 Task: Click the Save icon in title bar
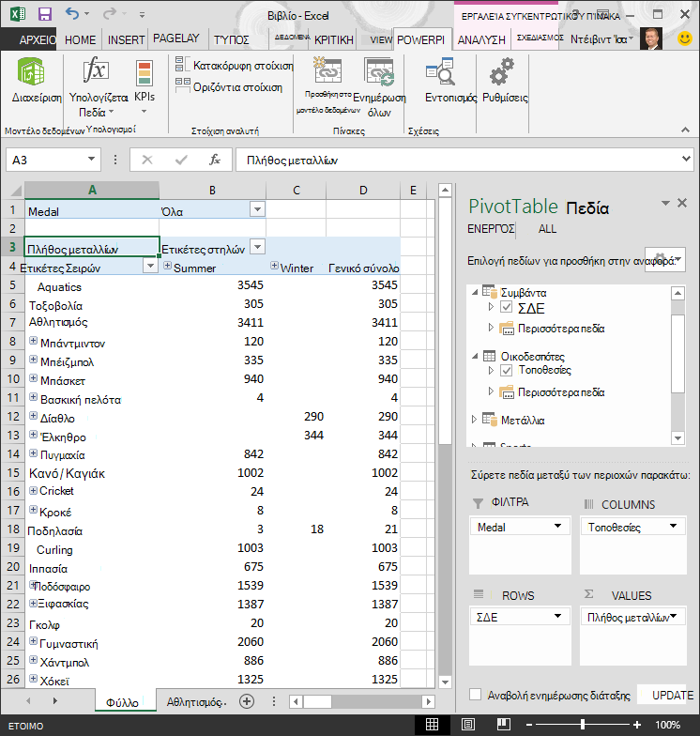click(45, 14)
